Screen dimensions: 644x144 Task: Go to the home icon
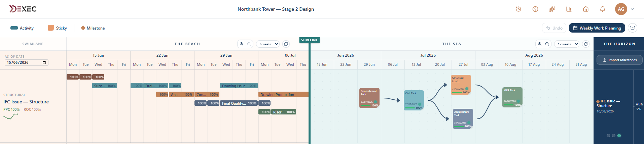coord(585,9)
